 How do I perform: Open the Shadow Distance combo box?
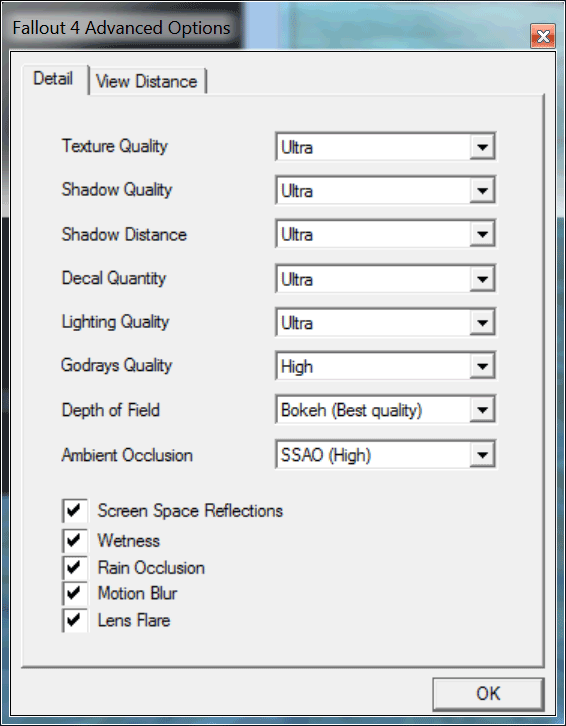(385, 234)
